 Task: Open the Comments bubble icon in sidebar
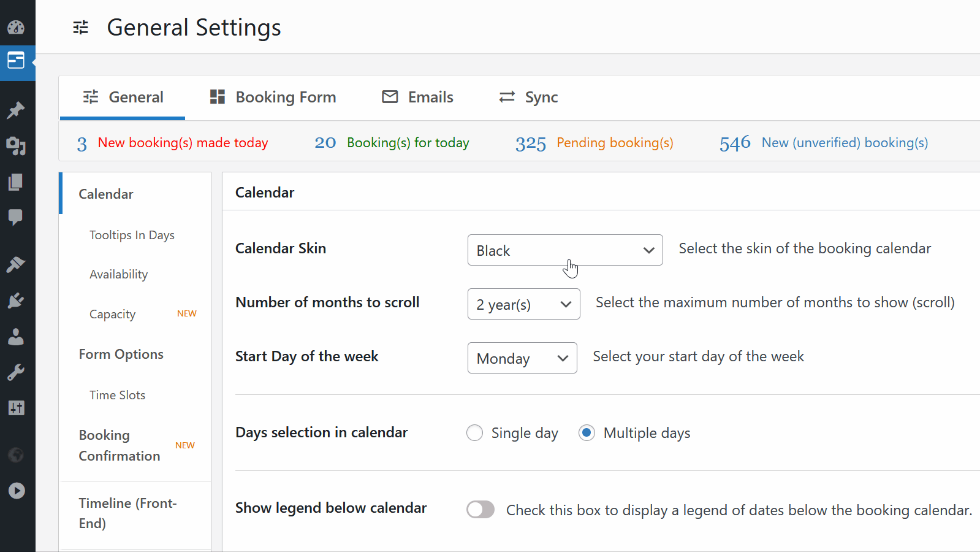pos(16,217)
